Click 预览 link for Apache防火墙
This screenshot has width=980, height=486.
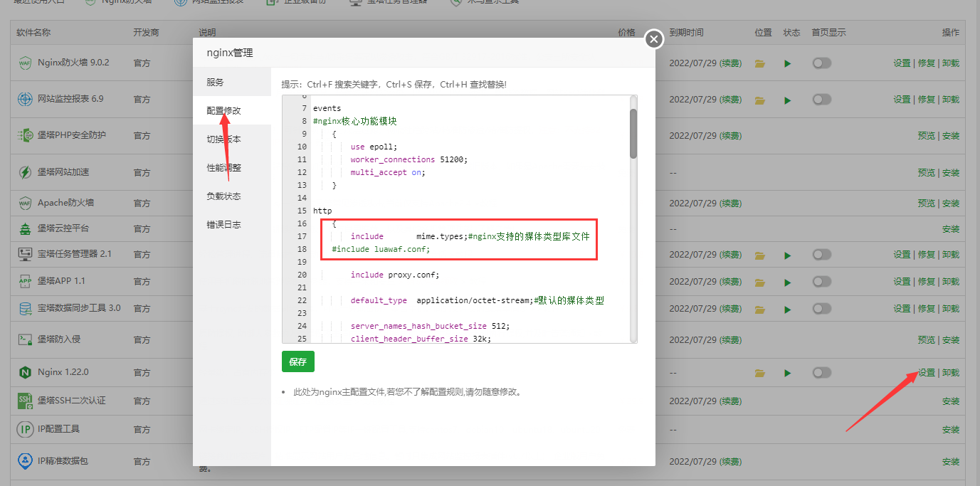pos(927,204)
